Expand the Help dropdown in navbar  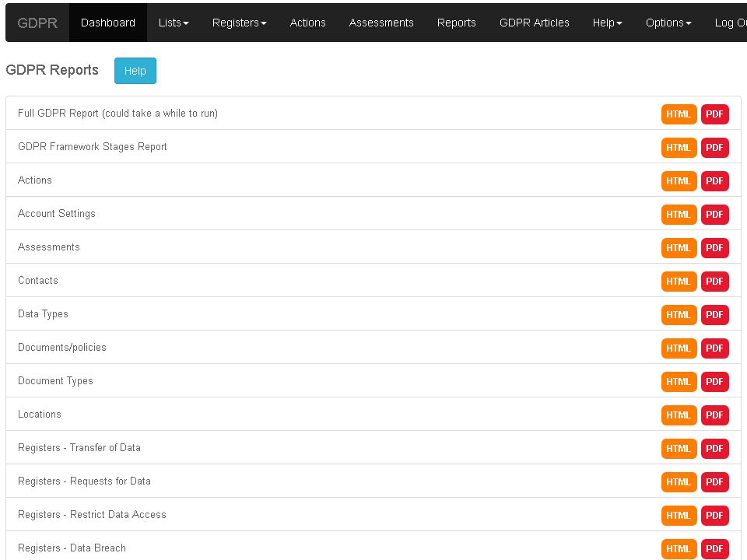tap(608, 23)
